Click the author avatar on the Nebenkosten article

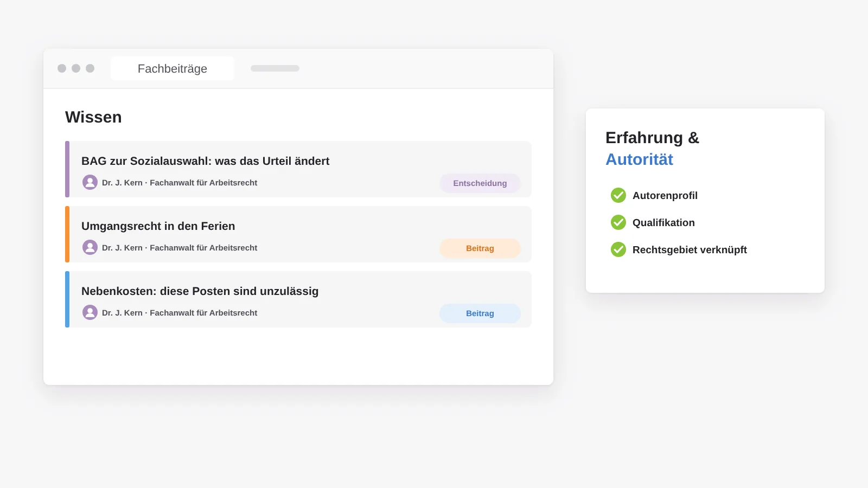[90, 312]
